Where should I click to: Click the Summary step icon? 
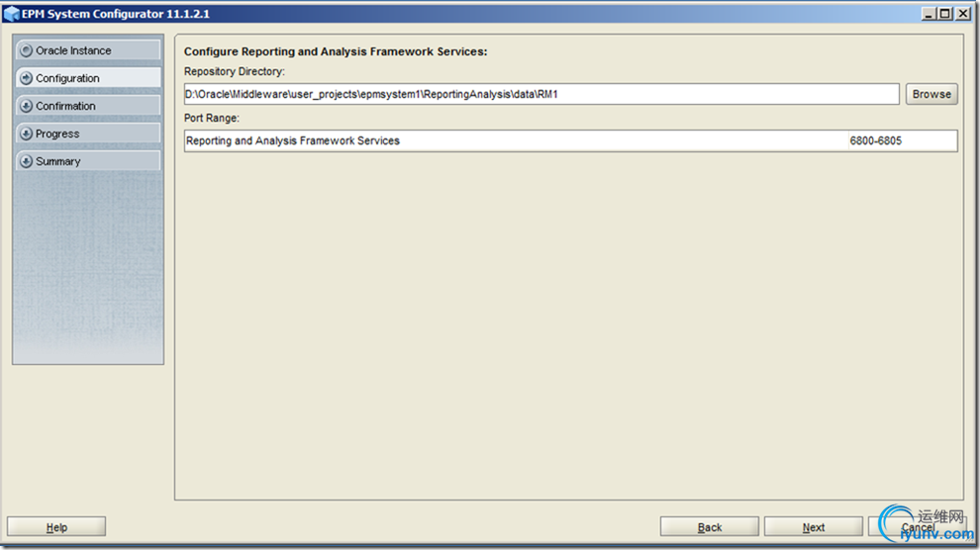[27, 161]
